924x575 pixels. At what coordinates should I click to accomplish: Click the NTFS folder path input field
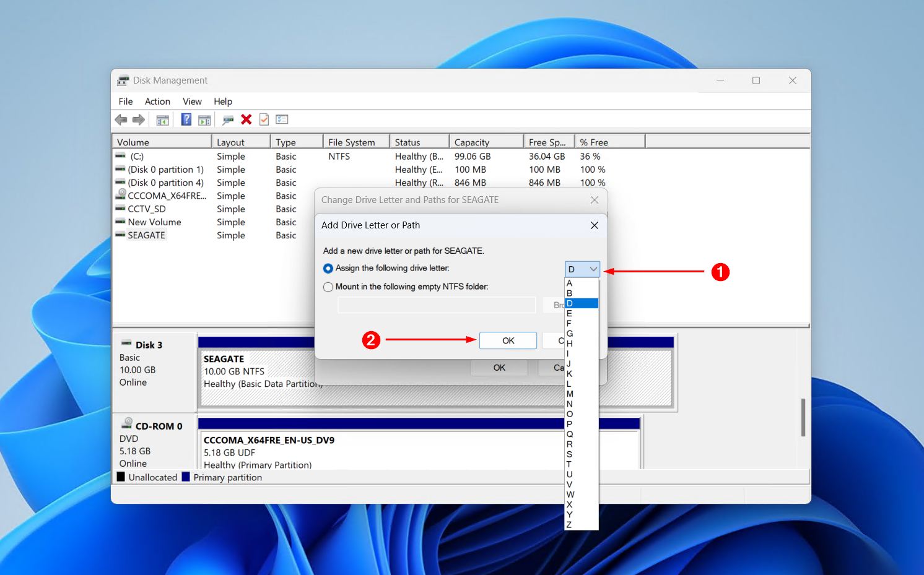[437, 305]
